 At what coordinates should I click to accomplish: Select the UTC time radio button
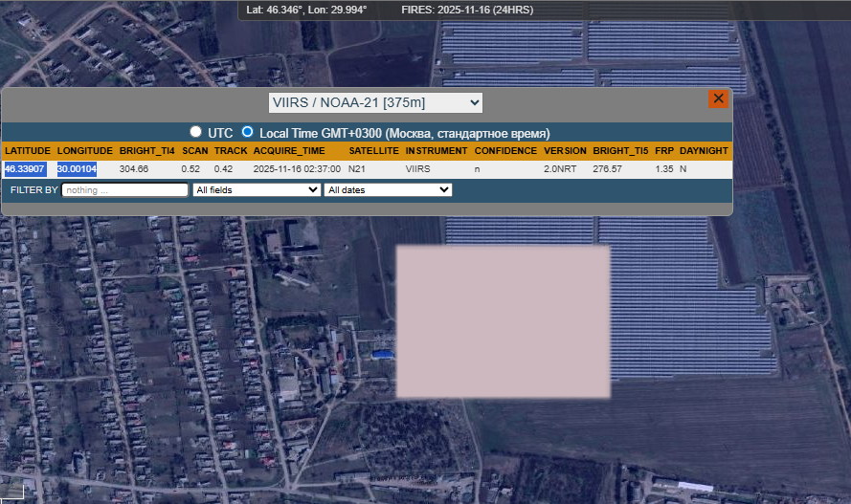[196, 132]
